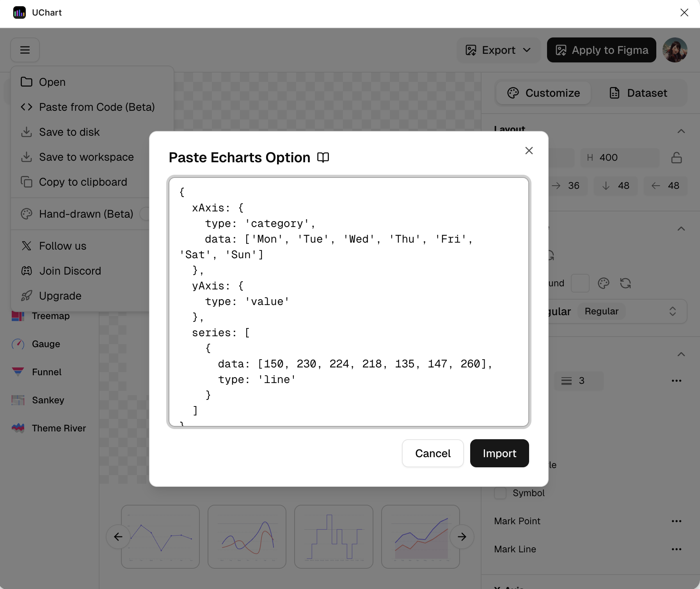Click the background color swatch
This screenshot has height=589, width=700.
coord(580,283)
